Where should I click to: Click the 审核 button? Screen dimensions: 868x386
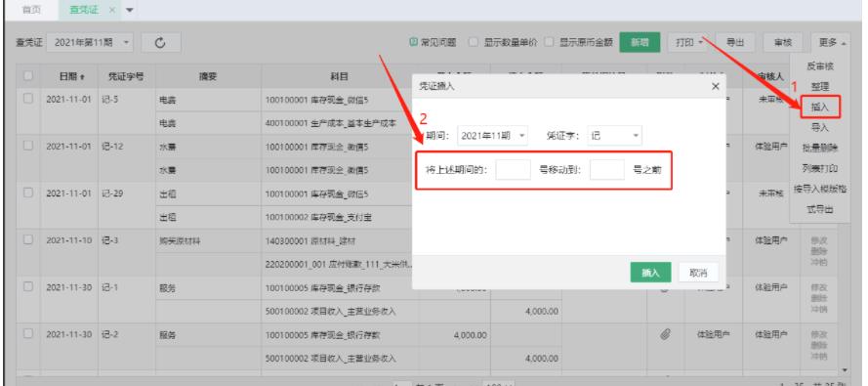[x=783, y=43]
